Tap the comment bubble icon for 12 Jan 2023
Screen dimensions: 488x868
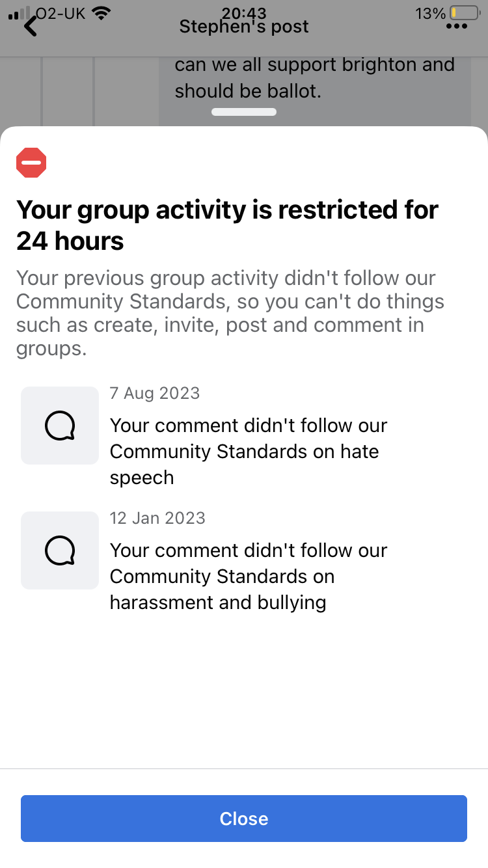pyautogui.click(x=60, y=550)
